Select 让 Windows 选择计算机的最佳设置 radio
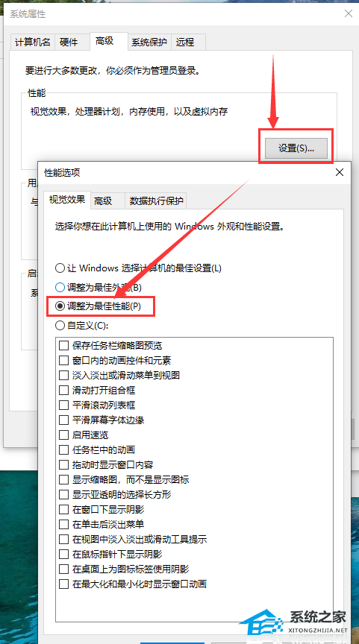This screenshot has width=359, height=644. coord(138,268)
